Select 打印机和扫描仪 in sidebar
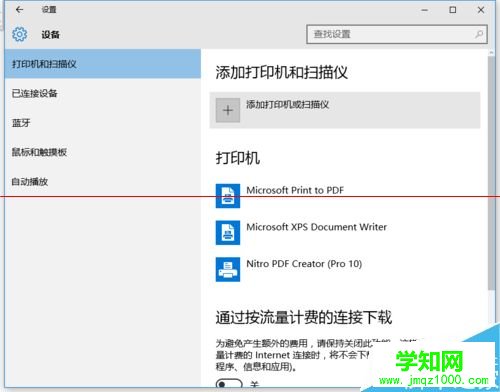 coord(103,64)
